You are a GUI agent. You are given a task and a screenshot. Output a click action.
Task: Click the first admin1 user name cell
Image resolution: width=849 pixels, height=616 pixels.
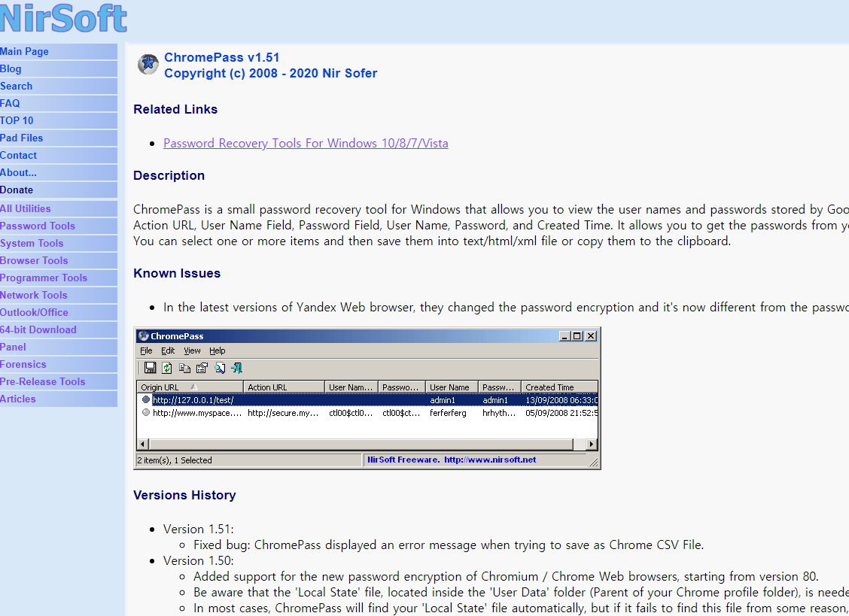443,400
